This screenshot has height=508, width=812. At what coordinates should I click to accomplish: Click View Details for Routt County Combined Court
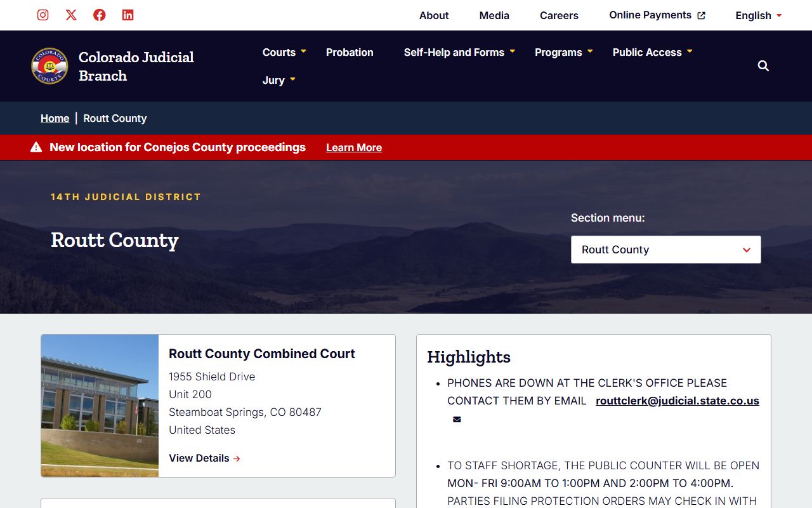tap(204, 458)
